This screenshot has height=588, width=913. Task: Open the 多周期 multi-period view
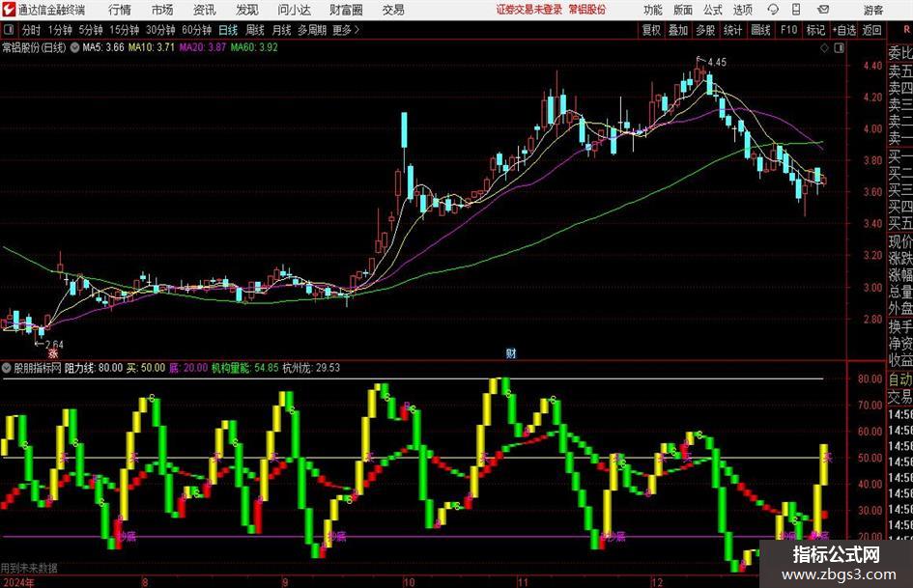coord(312,30)
